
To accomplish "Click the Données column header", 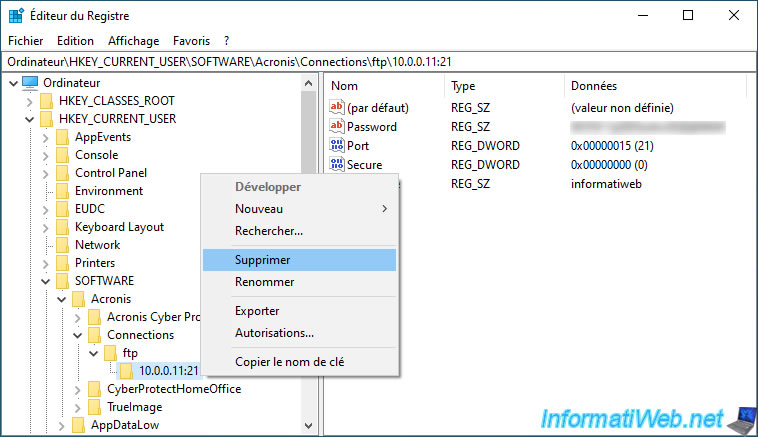I will (x=656, y=86).
